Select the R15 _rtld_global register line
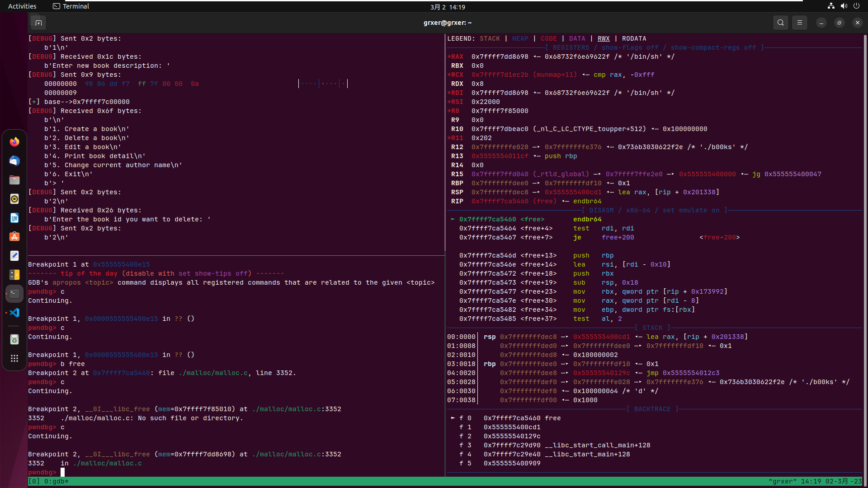868x488 pixels. (636, 174)
